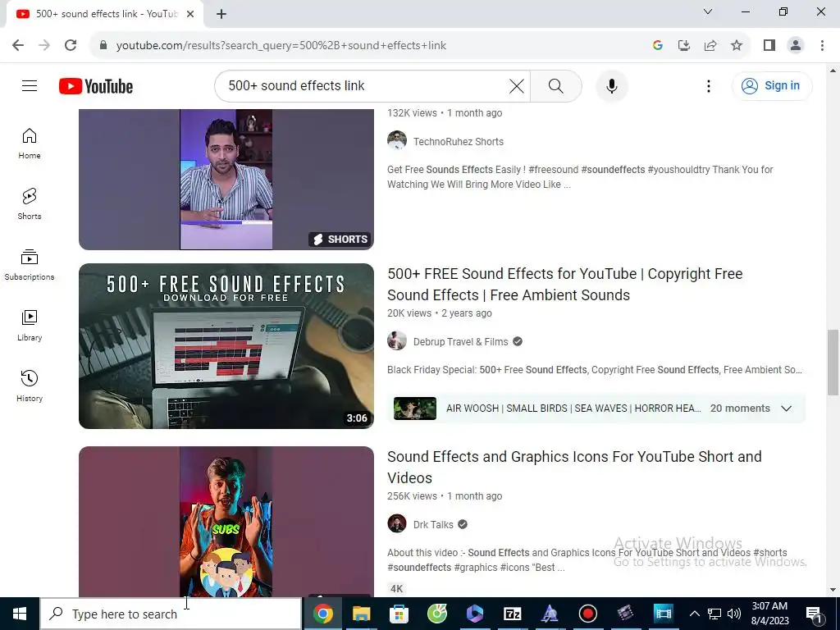The height and width of the screenshot is (630, 840).
Task: Click the taskbar search box
Action: pos(171,614)
